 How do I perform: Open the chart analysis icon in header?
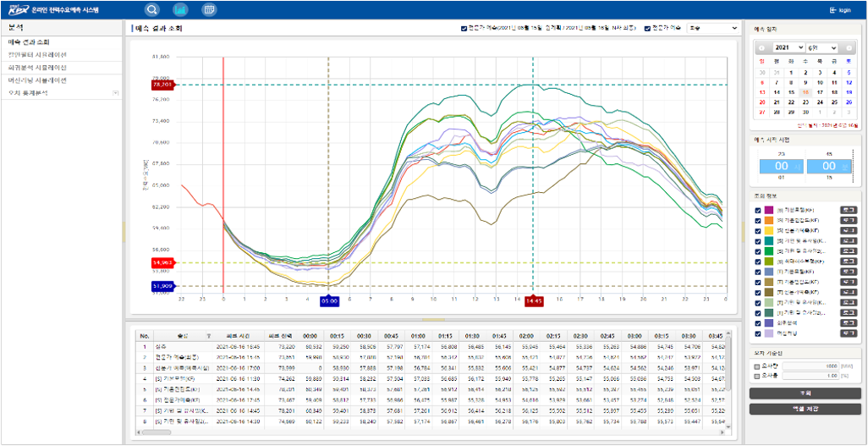point(180,10)
